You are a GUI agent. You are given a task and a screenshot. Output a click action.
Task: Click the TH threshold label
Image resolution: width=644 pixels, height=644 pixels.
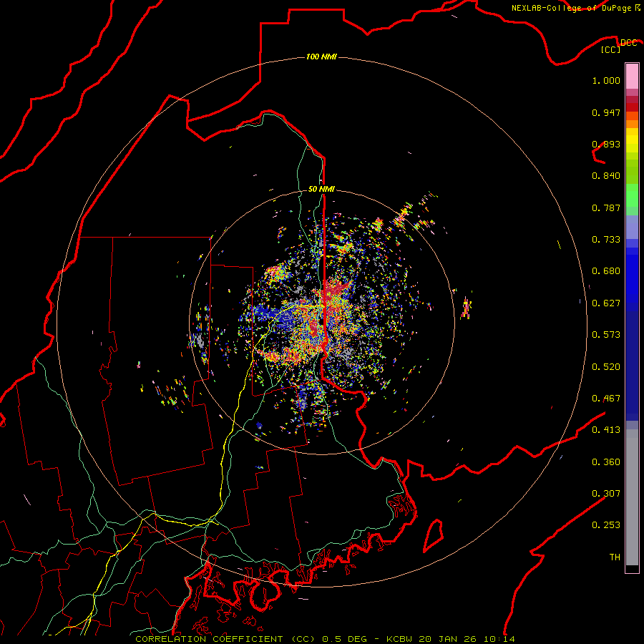point(615,557)
